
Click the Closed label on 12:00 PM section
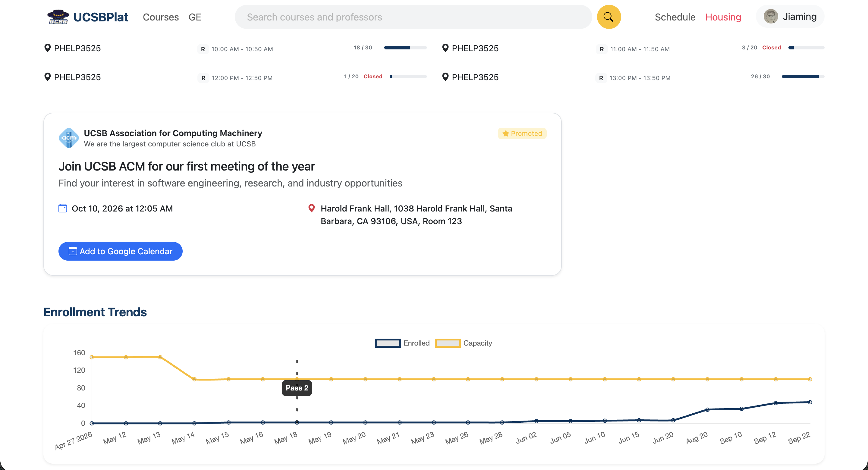point(373,77)
